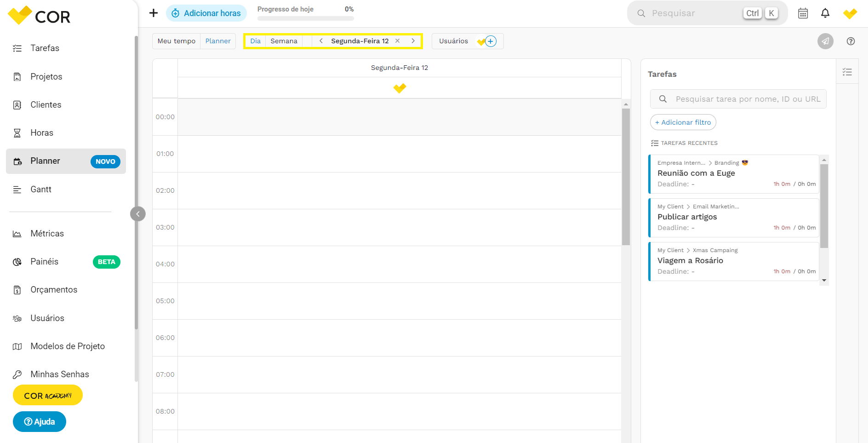Image resolution: width=868 pixels, height=443 pixels.
Task: Click the Minhas Senhas key icon
Action: click(x=17, y=374)
